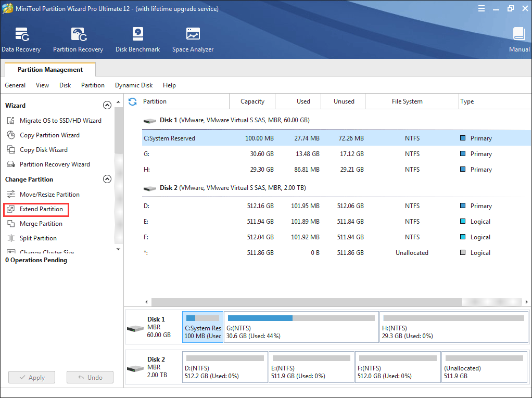Click the MiniTool app logo in title bar
The height and width of the screenshot is (398, 532).
click(7, 8)
